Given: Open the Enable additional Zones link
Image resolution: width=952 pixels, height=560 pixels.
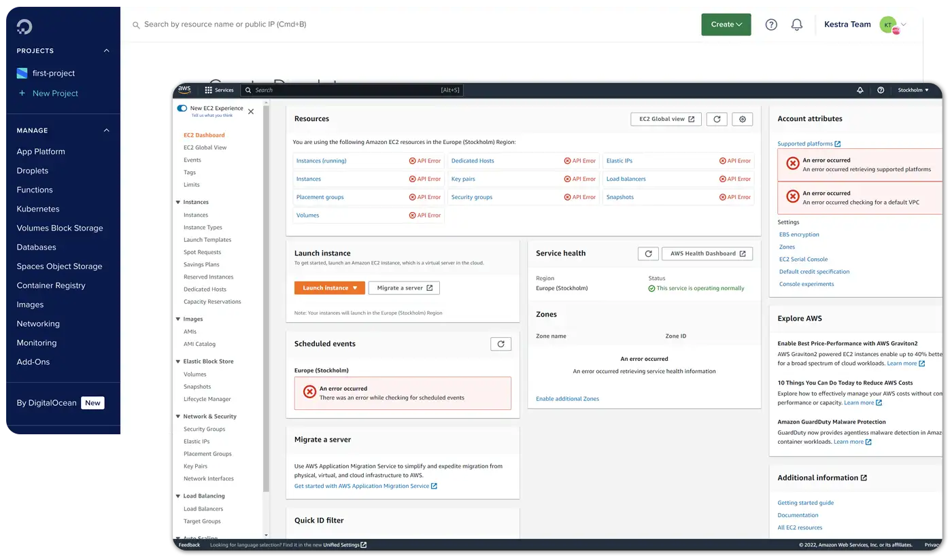Looking at the screenshot, I should [567, 399].
